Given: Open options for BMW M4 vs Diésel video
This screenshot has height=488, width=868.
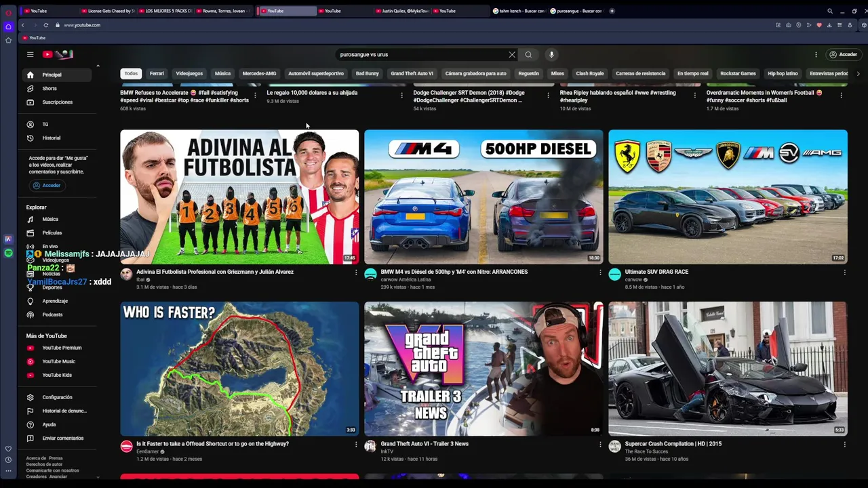Looking at the screenshot, I should [x=600, y=272].
